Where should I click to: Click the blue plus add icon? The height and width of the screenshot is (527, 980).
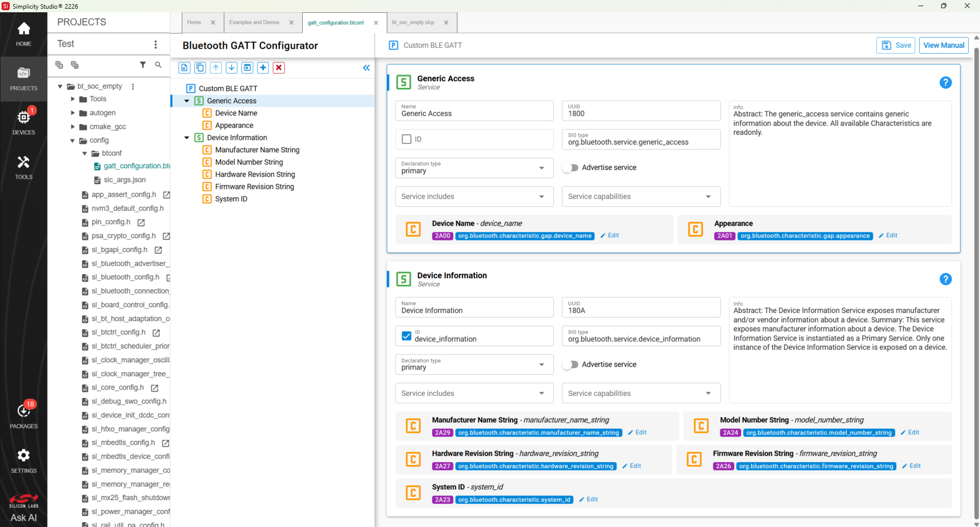263,67
